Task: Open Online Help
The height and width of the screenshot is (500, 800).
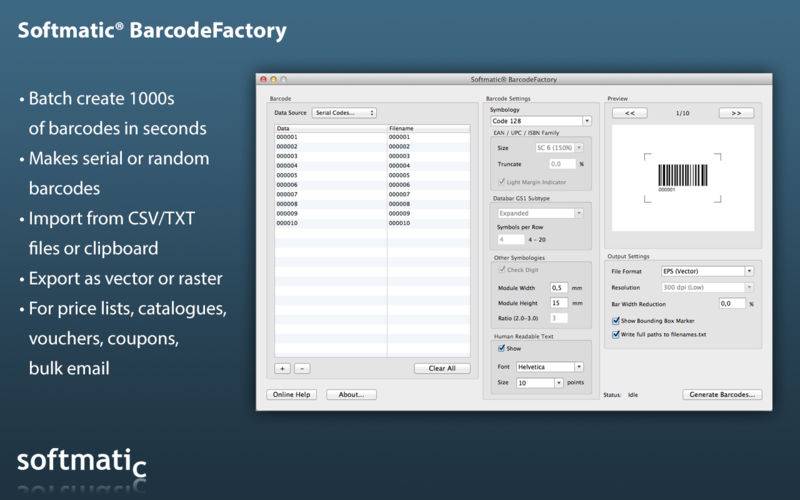Action: pos(291,394)
